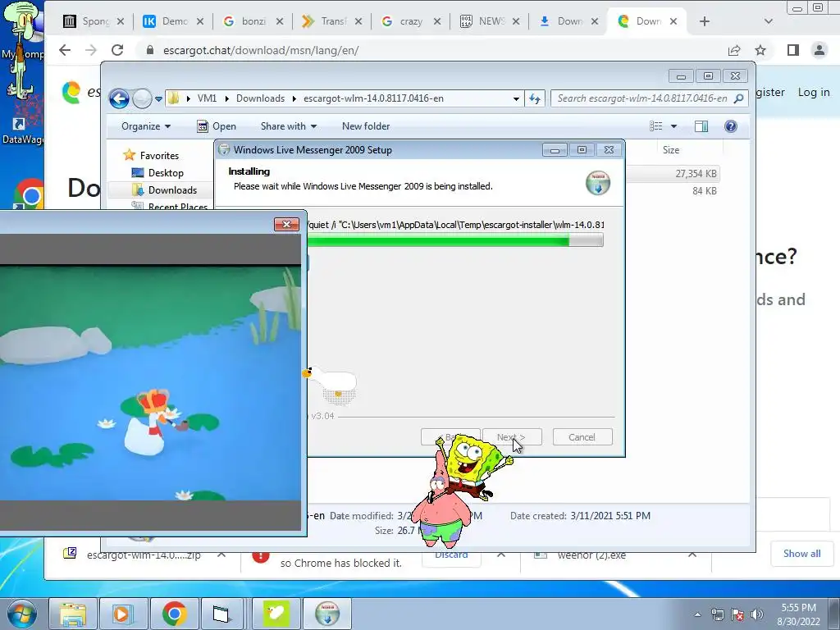Image resolution: width=840 pixels, height=630 pixels.
Task: Close the goose video popup window
Action: pos(286,225)
